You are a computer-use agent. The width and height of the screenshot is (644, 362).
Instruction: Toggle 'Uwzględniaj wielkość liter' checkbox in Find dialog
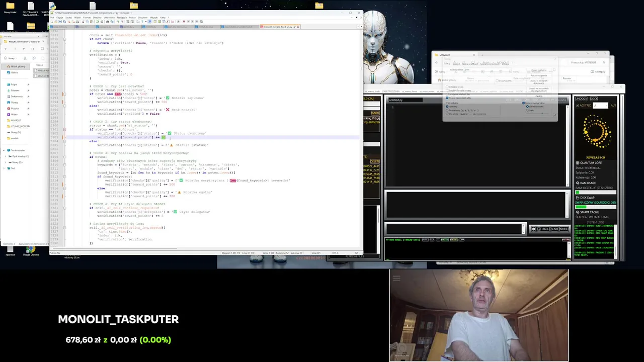pyautogui.click(x=447, y=94)
